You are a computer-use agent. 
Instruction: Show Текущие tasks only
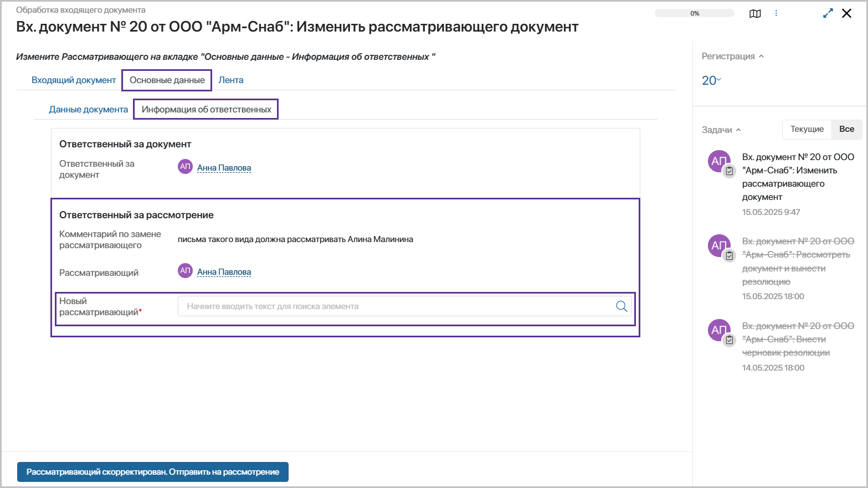[807, 129]
